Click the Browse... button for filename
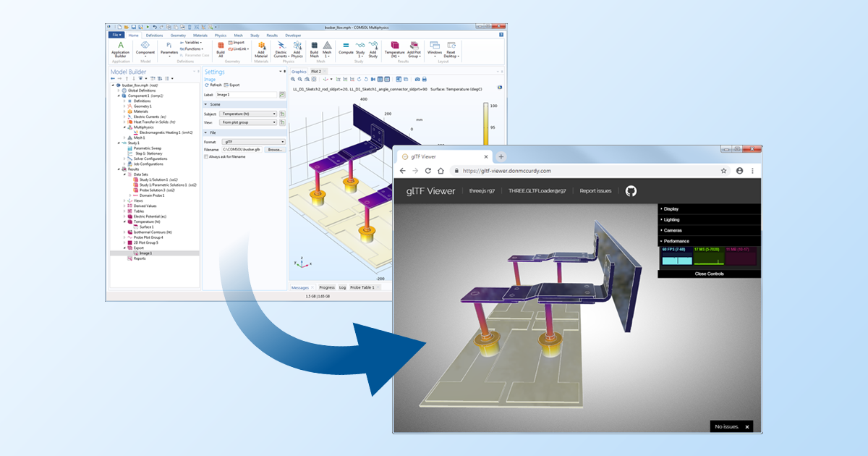The width and height of the screenshot is (868, 456). tap(275, 149)
